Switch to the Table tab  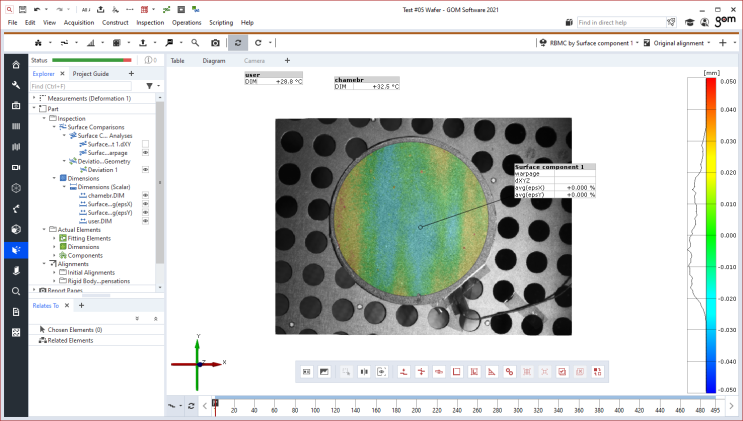click(177, 61)
